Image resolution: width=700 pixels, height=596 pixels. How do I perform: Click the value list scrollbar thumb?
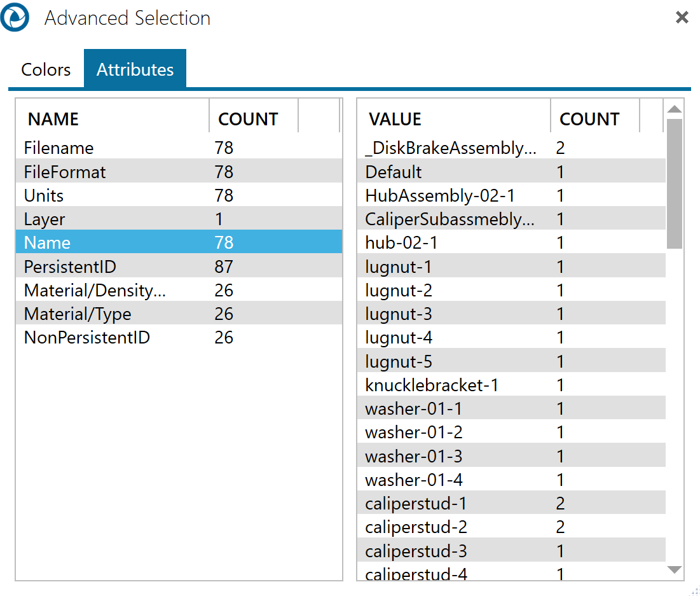(x=675, y=183)
